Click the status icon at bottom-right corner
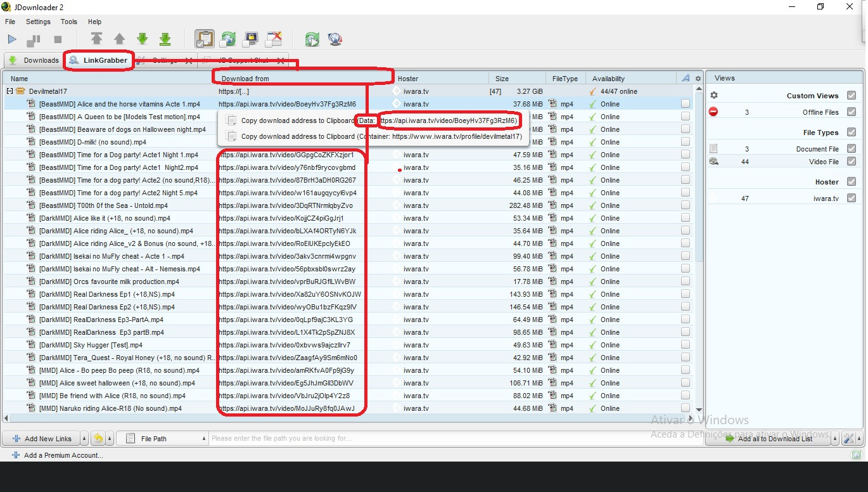Image resolution: width=868 pixels, height=492 pixels. pyautogui.click(x=857, y=455)
